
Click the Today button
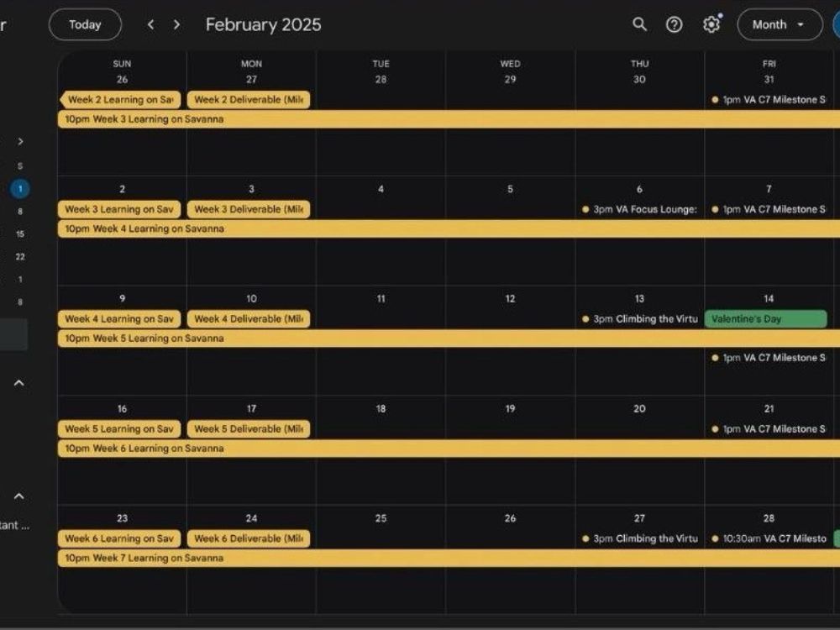click(x=85, y=24)
